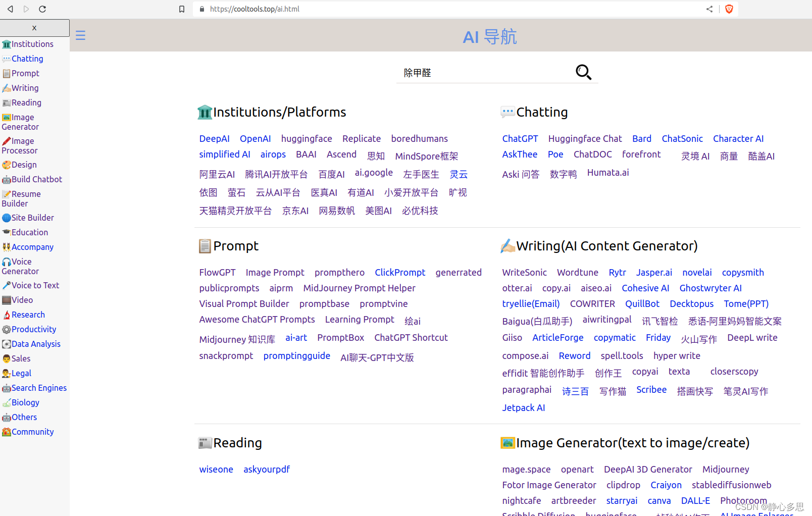Open Institutions in the sidebar
This screenshot has width=812, height=516.
tap(28, 44)
